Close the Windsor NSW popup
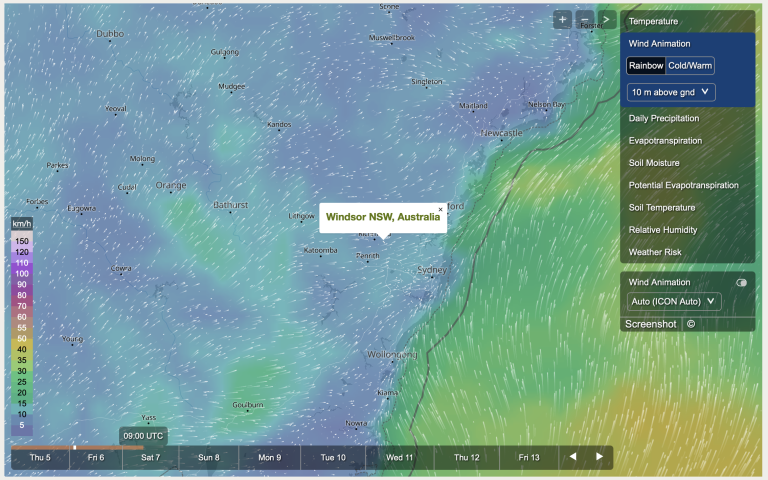This screenshot has width=768, height=480. [440, 210]
